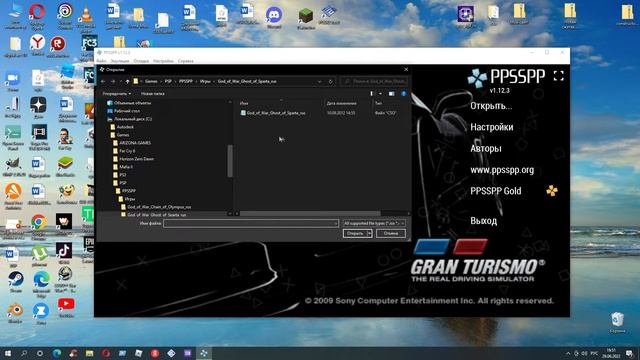This screenshot has width=640, height=360.
Task: Open the Файл menu in PPSSPP
Action: pos(102,61)
